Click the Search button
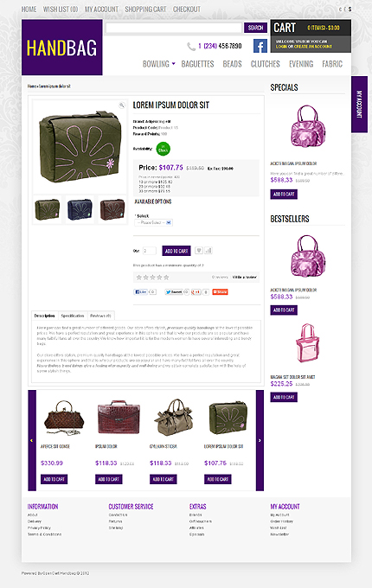The height and width of the screenshot is (588, 372). [x=255, y=28]
